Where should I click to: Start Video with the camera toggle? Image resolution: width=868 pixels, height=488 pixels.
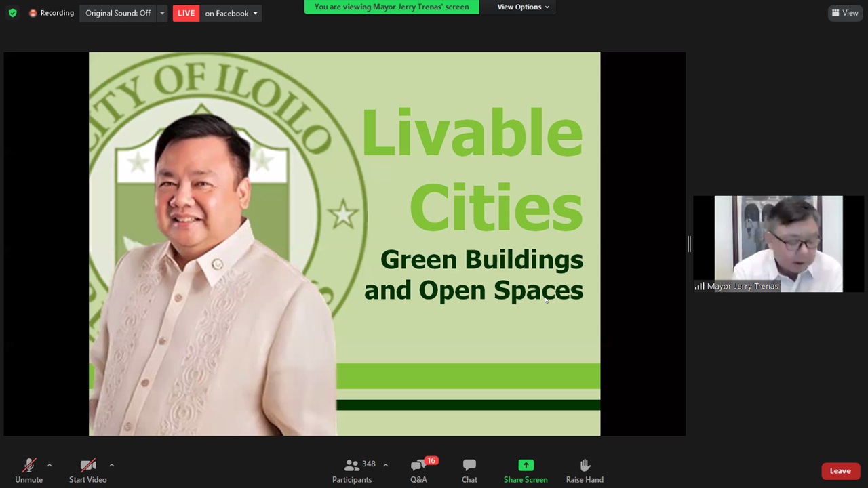87,470
